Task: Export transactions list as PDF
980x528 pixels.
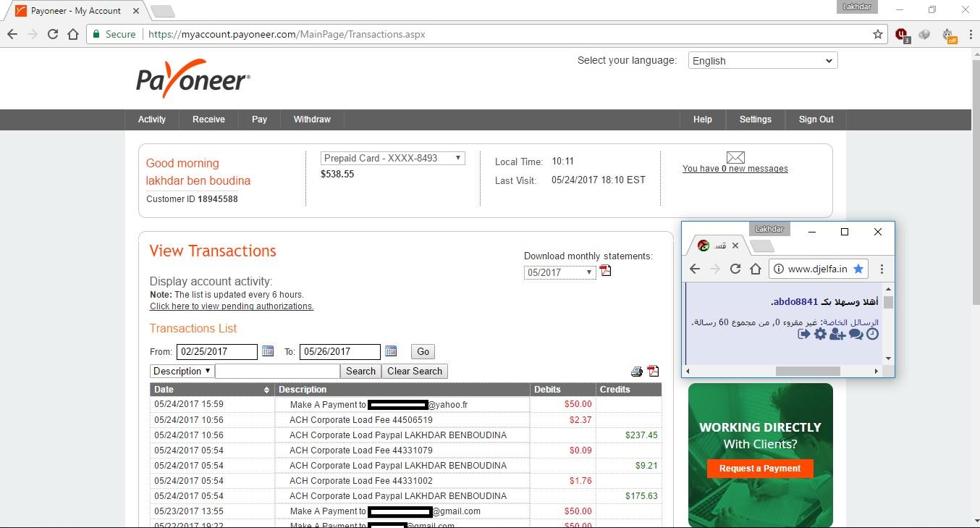Action: [x=653, y=371]
